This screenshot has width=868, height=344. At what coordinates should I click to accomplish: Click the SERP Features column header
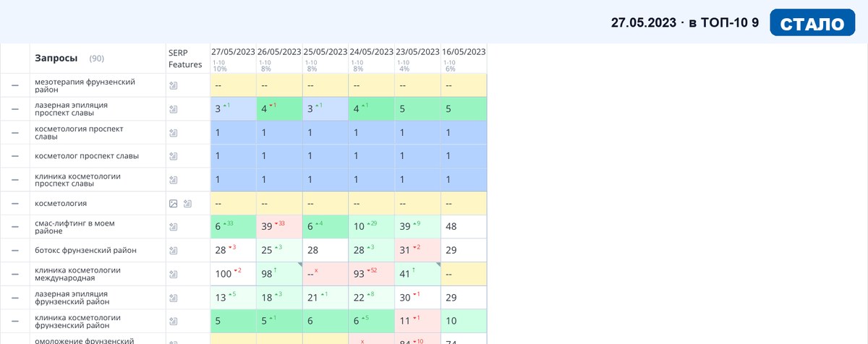pos(185,58)
